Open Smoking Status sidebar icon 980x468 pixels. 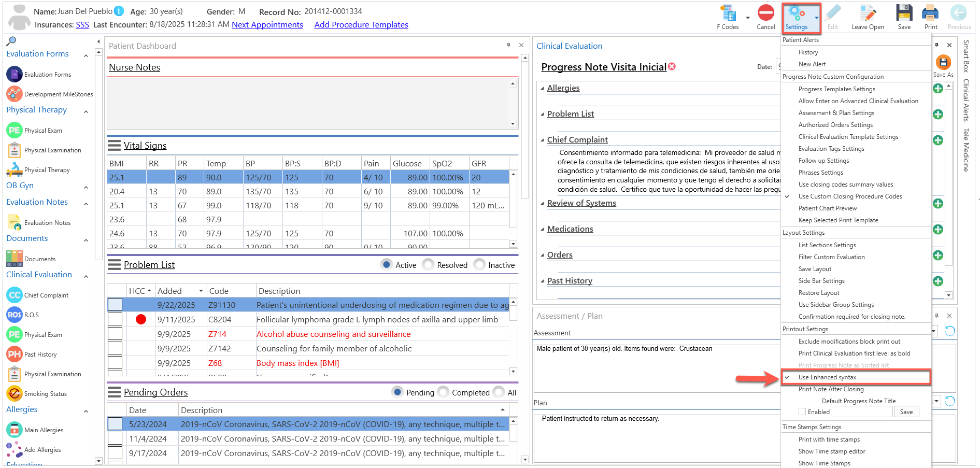(15, 394)
